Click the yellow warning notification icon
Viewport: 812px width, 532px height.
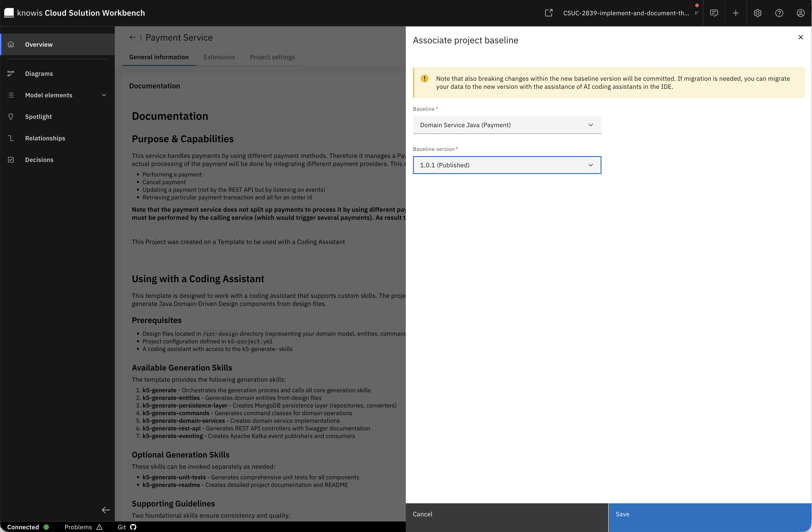[x=424, y=78]
